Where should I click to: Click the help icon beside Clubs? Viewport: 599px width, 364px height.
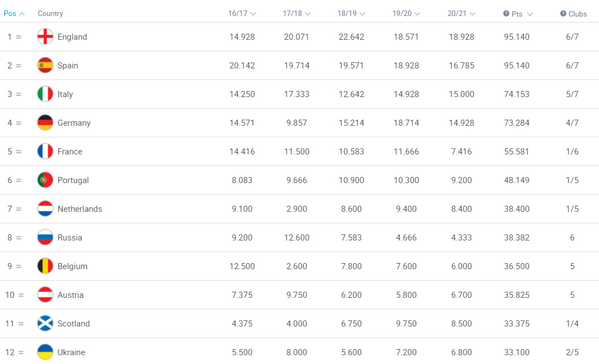(x=563, y=13)
